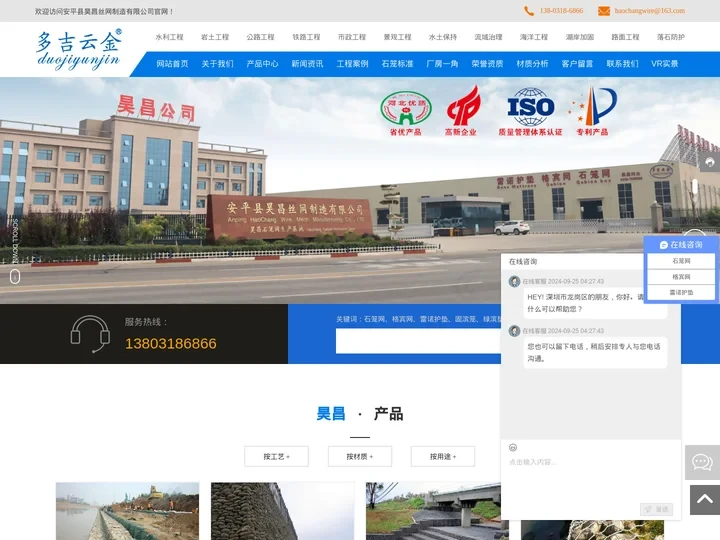Click the 昊昊 · 产品 section heading

pos(360,414)
